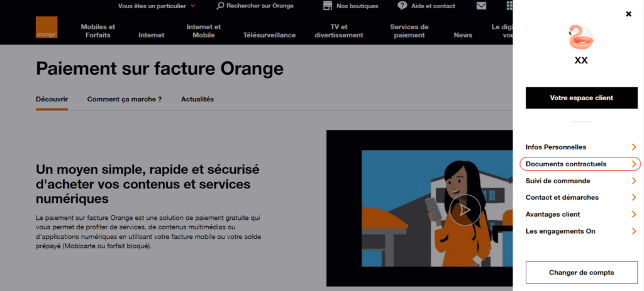Switch to Comment ça marche tab
The height and width of the screenshot is (291, 644).
tap(125, 99)
